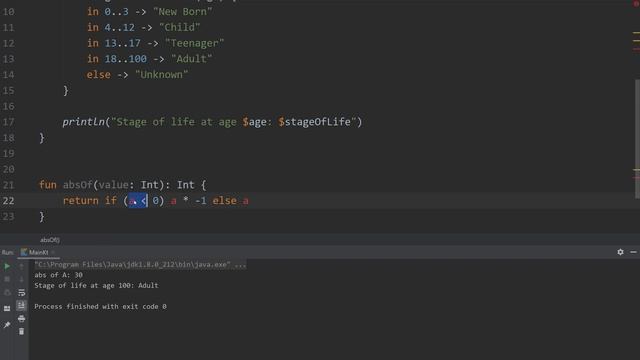The width and height of the screenshot is (640, 360).
Task: Click the Stop process square icon
Action: point(7,279)
